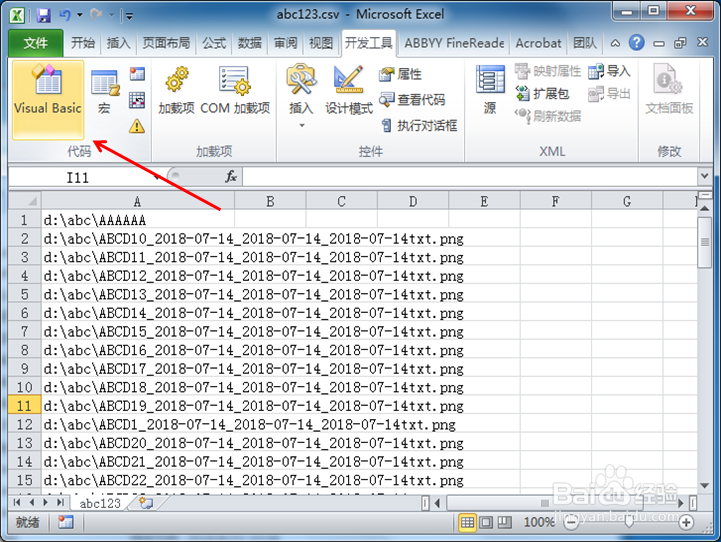Switch to the Data (数据) tab

(x=250, y=43)
